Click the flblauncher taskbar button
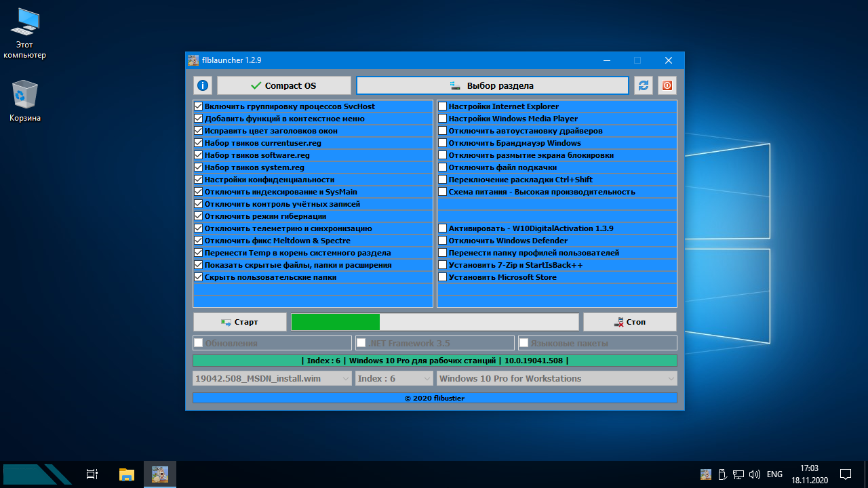The height and width of the screenshot is (488, 868). click(x=160, y=474)
